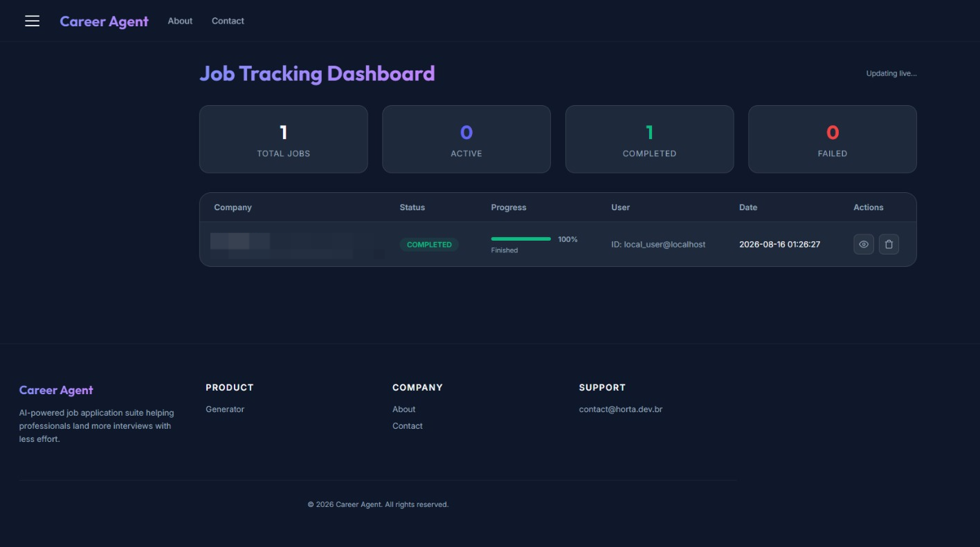Click the Actions column header
This screenshot has height=547, width=980.
click(869, 207)
